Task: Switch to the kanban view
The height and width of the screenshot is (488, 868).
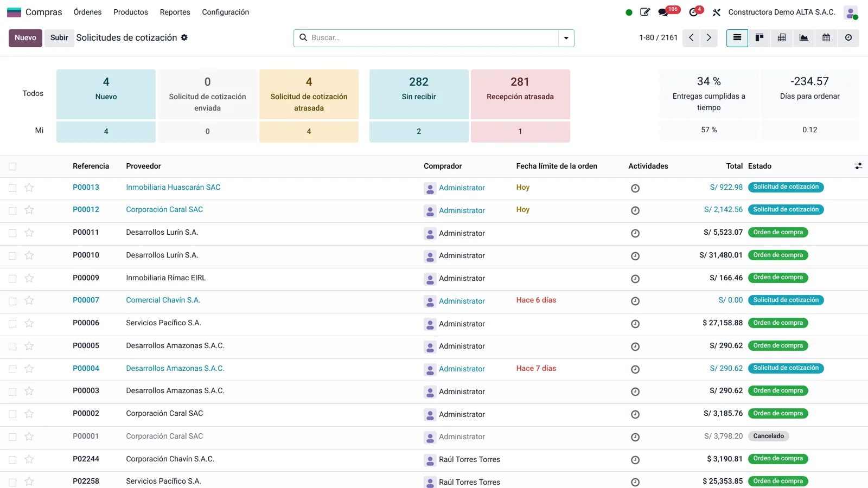Action: pyautogui.click(x=759, y=38)
